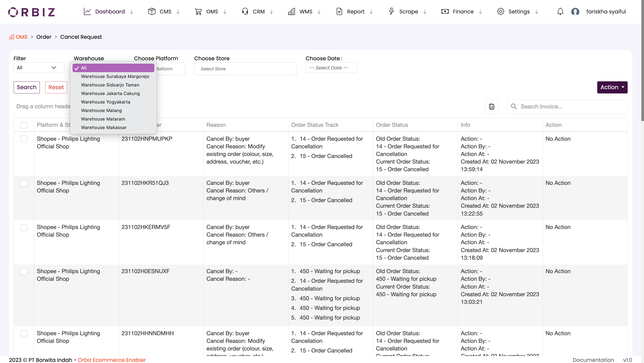This screenshot has height=363, width=644.
Task: Click the Report document icon
Action: click(x=339, y=11)
